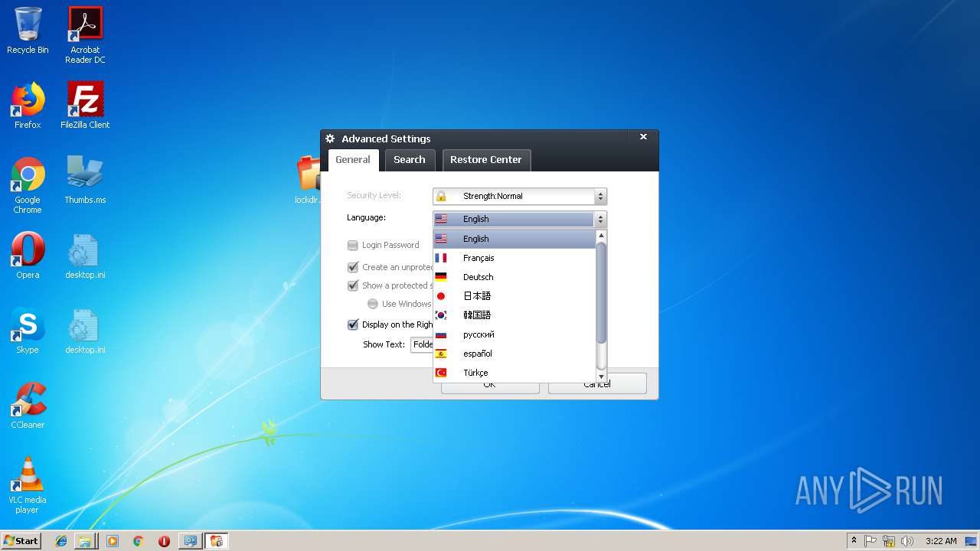Image resolution: width=980 pixels, height=551 pixels.
Task: Toggle the Create an unprotected checkbox
Action: (x=353, y=268)
